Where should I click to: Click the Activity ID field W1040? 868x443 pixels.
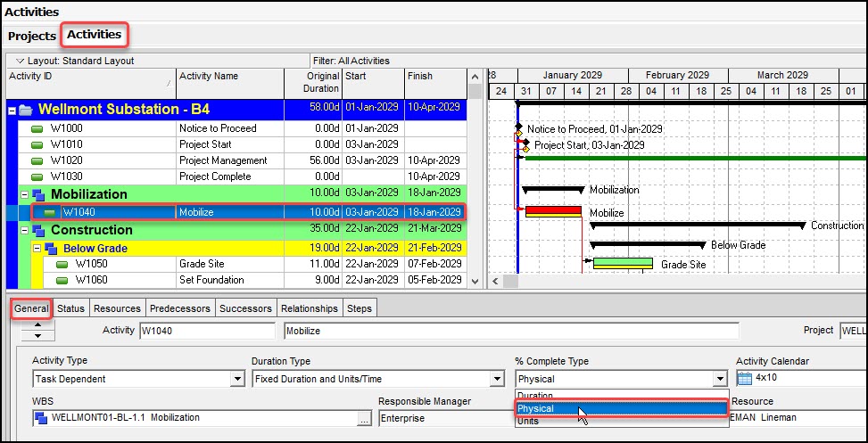click(x=207, y=332)
